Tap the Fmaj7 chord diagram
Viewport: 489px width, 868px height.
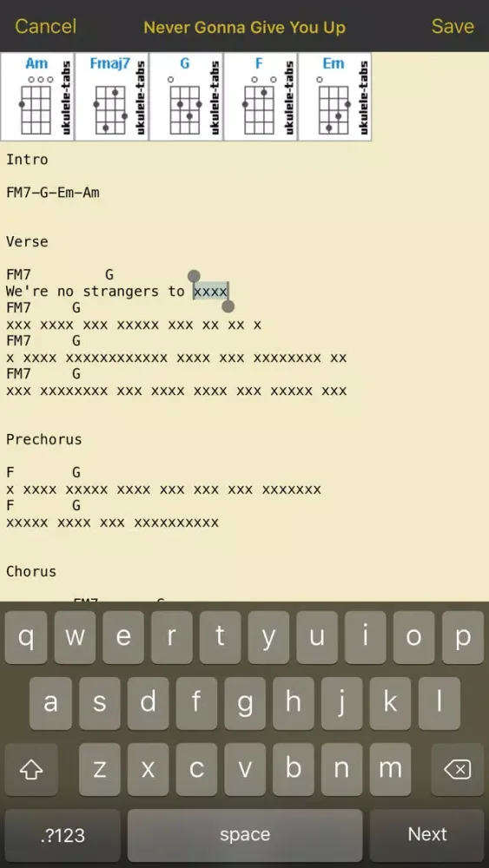pos(112,97)
